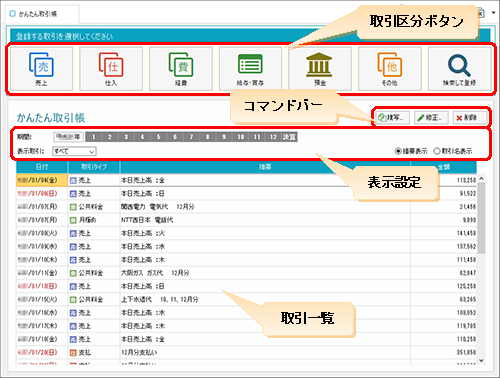This screenshot has width=500, height=378.
Task: Switch to month 9 in period bar
Action: coord(224,137)
